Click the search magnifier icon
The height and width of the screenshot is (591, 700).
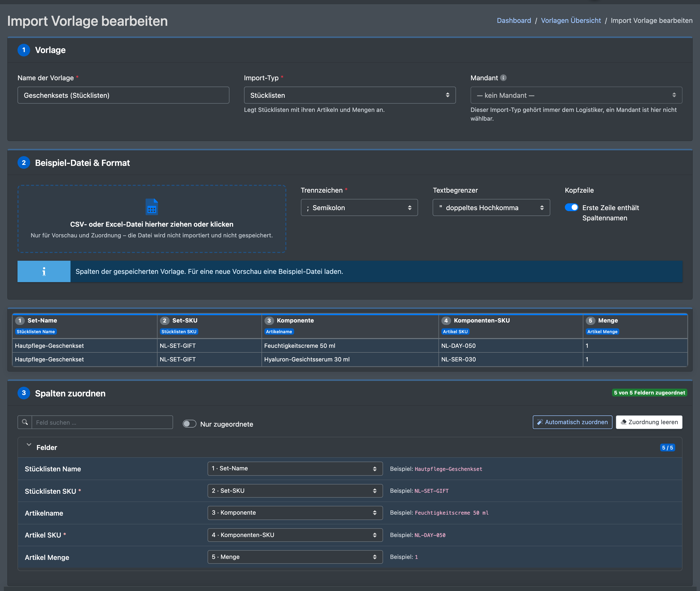25,422
